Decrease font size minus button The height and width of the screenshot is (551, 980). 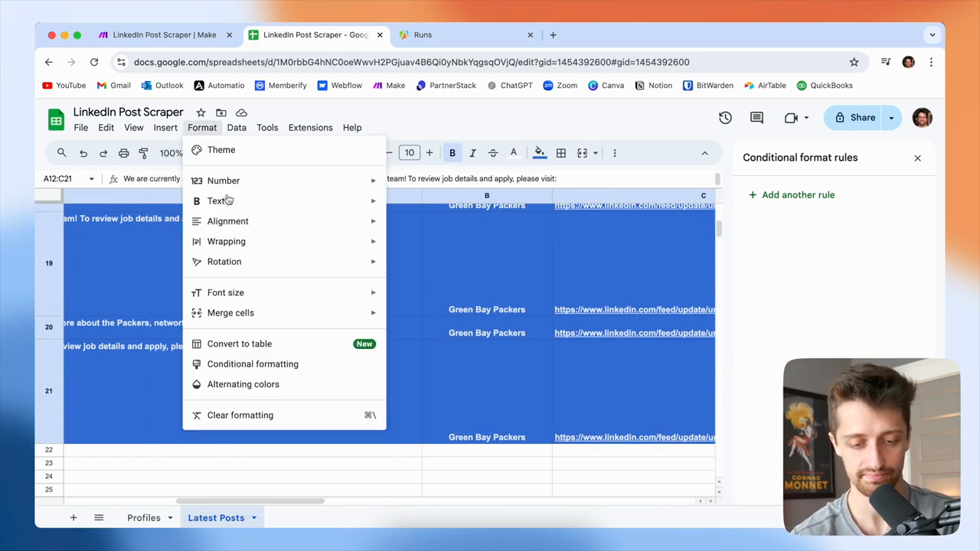[389, 153]
